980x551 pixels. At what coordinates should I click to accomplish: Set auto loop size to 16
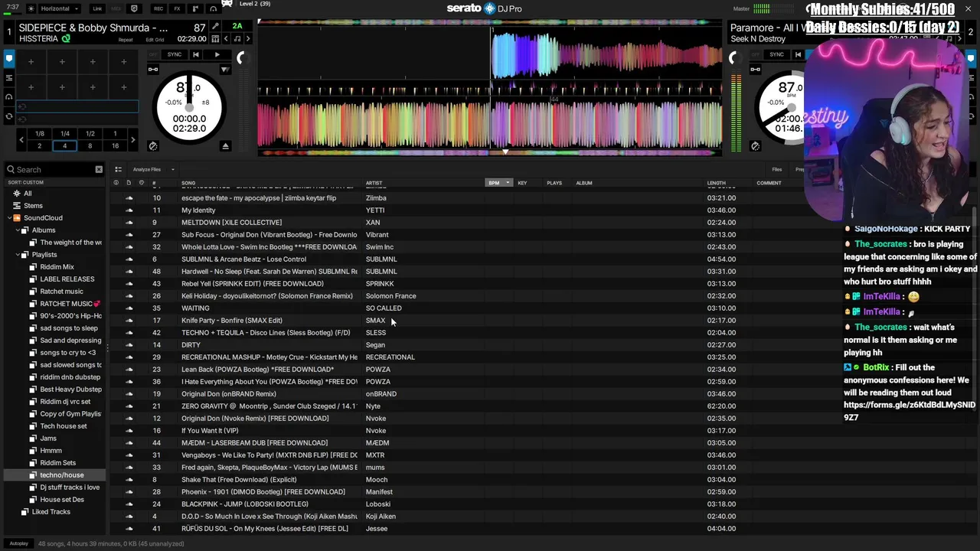(115, 145)
